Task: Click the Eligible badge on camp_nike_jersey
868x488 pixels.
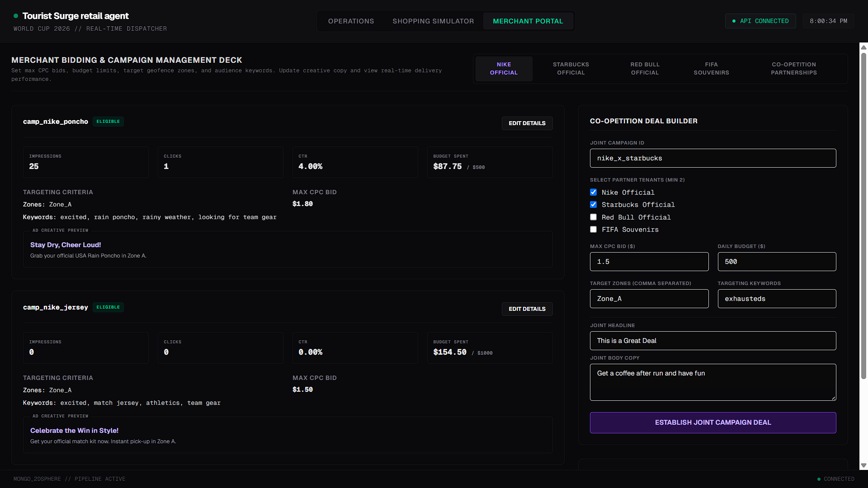Action: (x=108, y=307)
